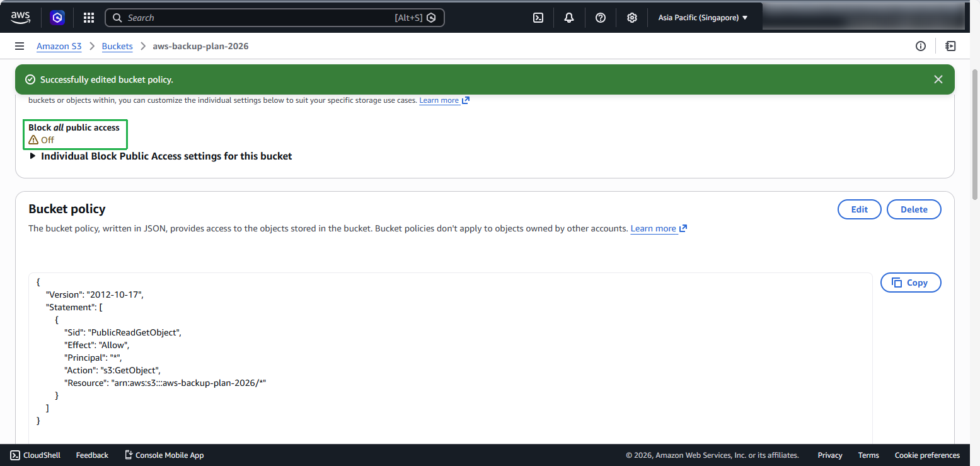This screenshot has width=980, height=466.
Task: Click the Amazon Q icon inside search box
Action: (431, 18)
